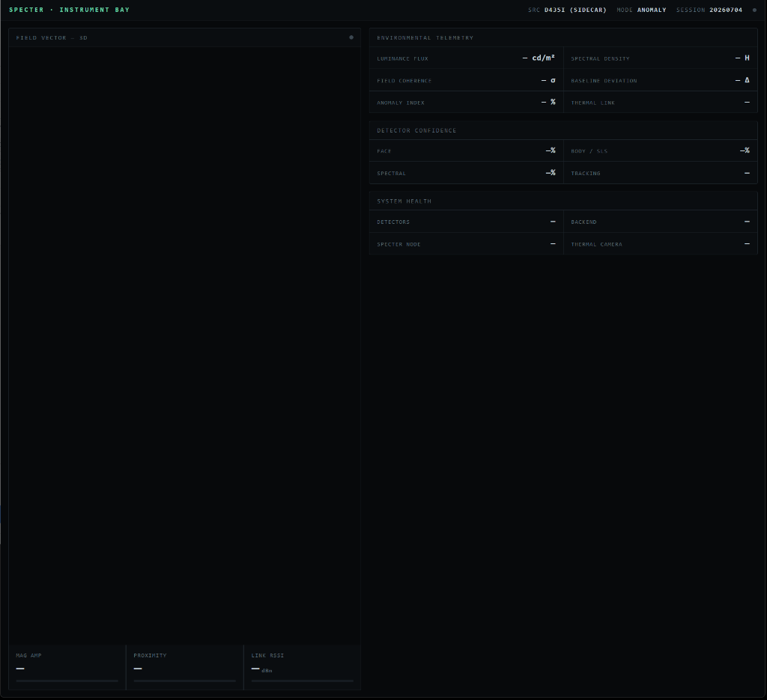Click the THERMAL LINK label
Screen dimensions: 767x700
593,103
